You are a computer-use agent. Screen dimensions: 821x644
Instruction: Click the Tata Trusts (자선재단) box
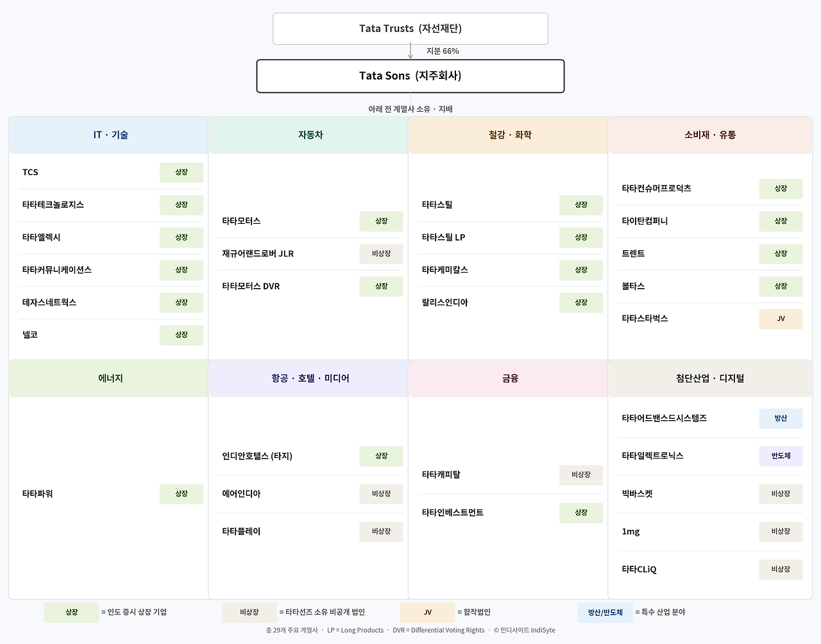click(410, 29)
